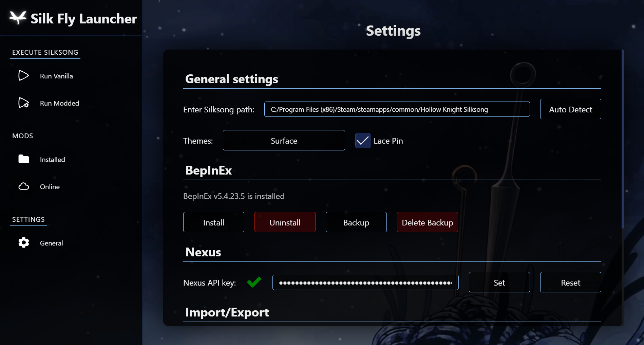Click the Silk Fly Launcher logo icon

(x=18, y=17)
